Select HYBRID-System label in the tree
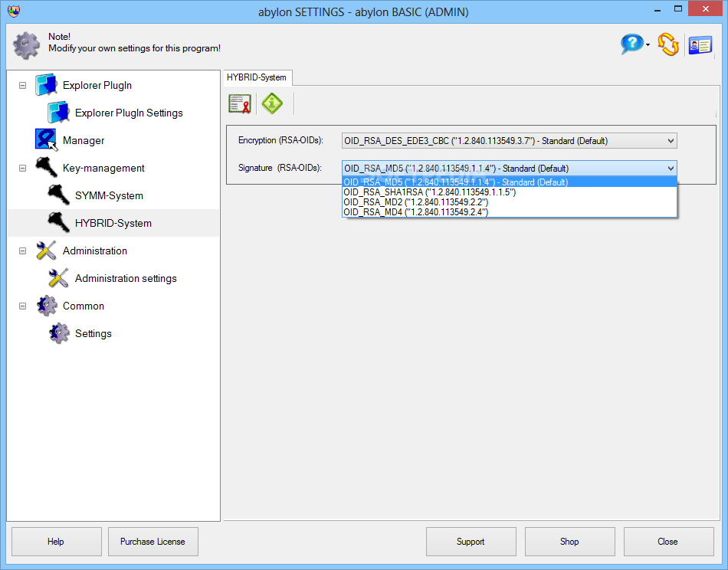 (x=113, y=223)
